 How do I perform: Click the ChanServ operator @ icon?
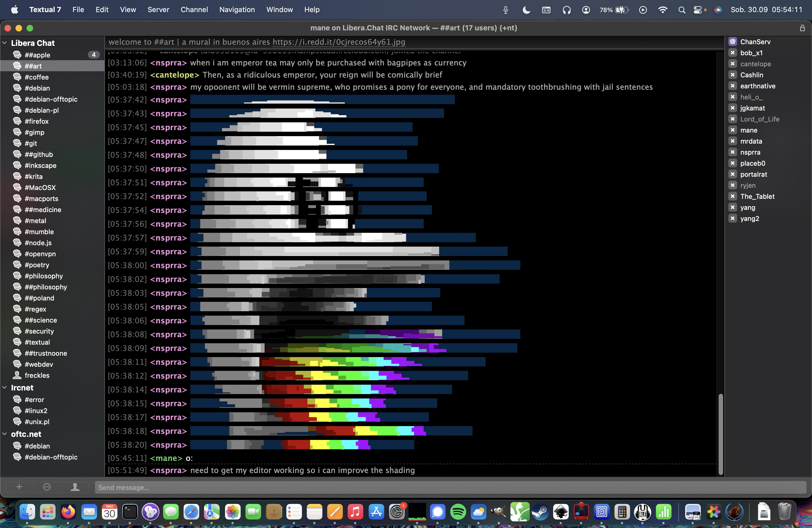[732, 42]
